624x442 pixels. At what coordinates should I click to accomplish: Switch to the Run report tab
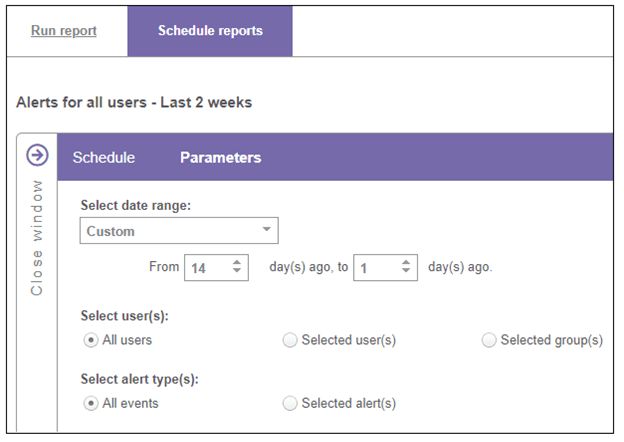click(x=64, y=31)
